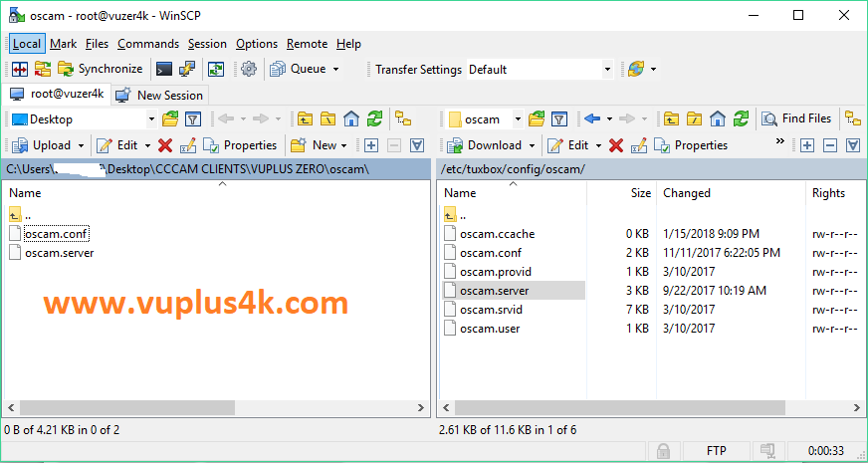This screenshot has width=868, height=463.
Task: Expand the Upload dropdown arrow
Action: (x=81, y=145)
